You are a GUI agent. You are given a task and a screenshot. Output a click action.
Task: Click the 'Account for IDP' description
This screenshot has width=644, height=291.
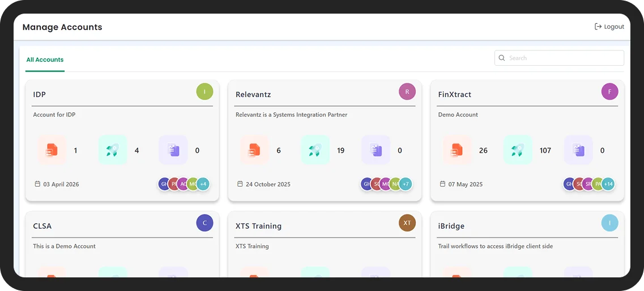(54, 115)
